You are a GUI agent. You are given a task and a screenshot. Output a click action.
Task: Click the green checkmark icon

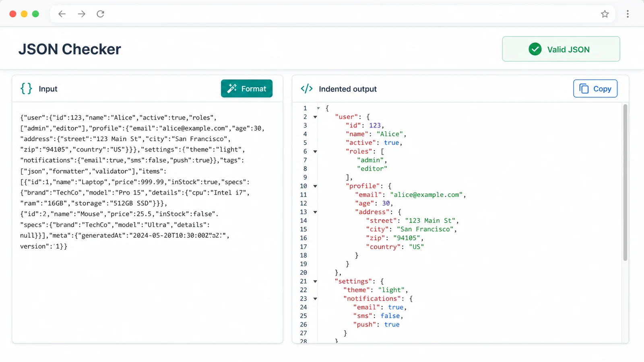(535, 49)
